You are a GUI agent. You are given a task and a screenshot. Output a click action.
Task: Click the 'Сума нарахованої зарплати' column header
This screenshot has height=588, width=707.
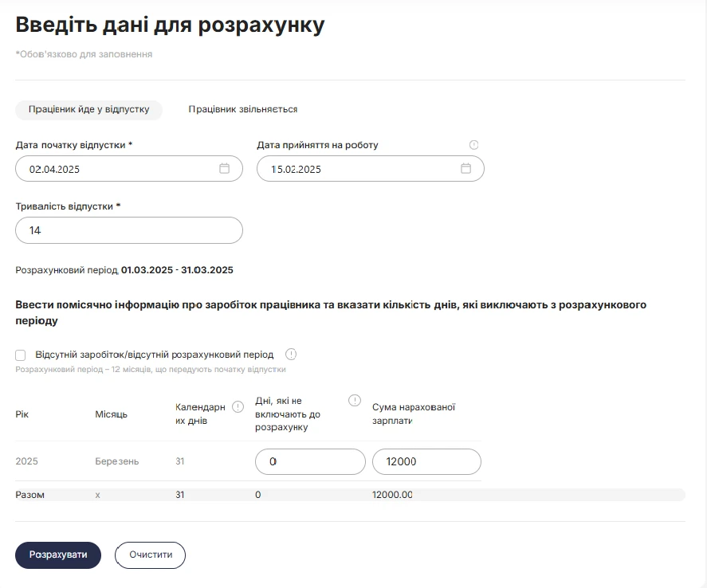pos(414,414)
